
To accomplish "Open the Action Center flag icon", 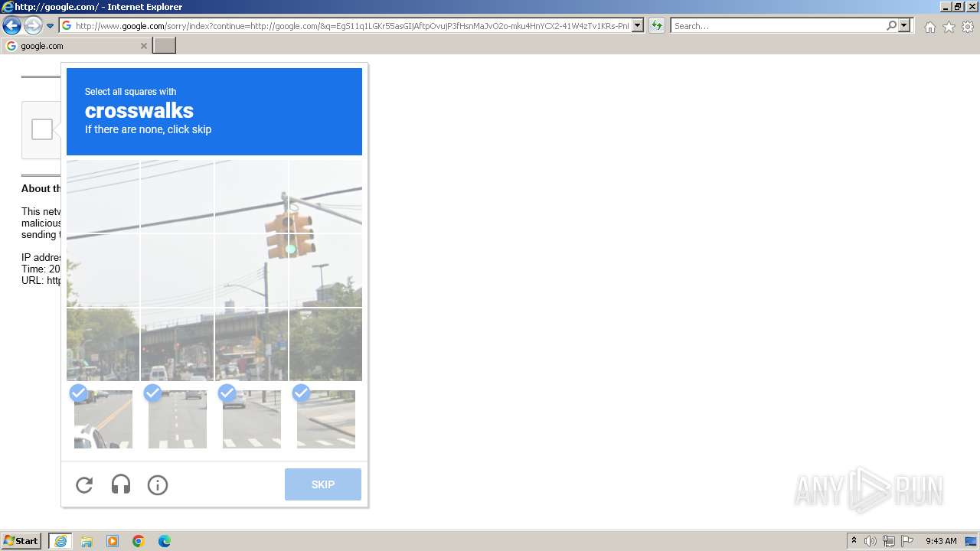I will point(907,541).
